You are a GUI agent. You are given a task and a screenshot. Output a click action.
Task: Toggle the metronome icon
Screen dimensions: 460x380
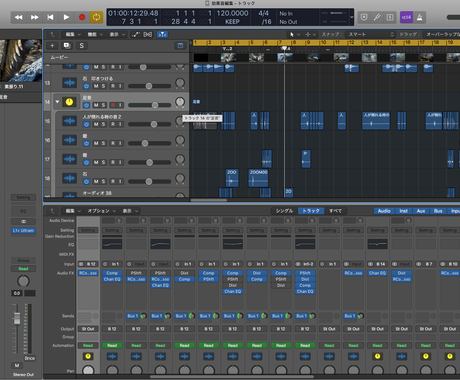(x=420, y=17)
